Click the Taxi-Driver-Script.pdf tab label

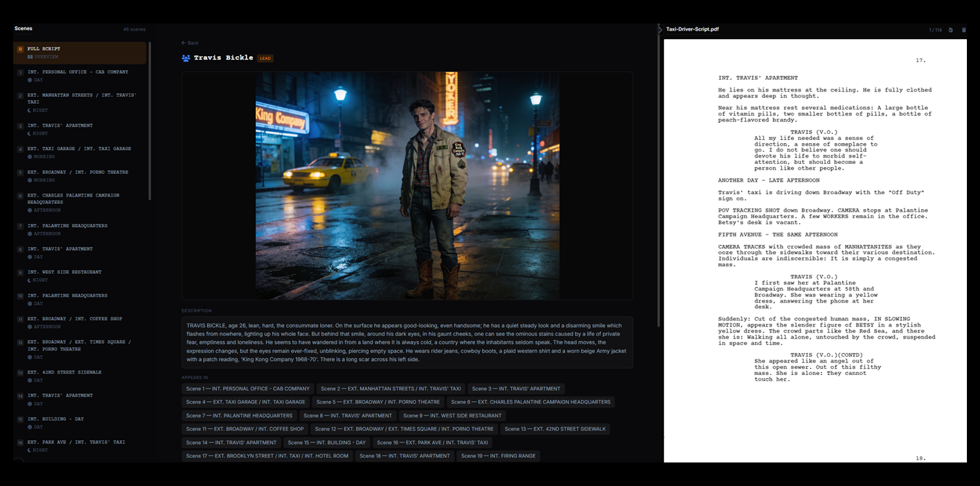click(692, 29)
